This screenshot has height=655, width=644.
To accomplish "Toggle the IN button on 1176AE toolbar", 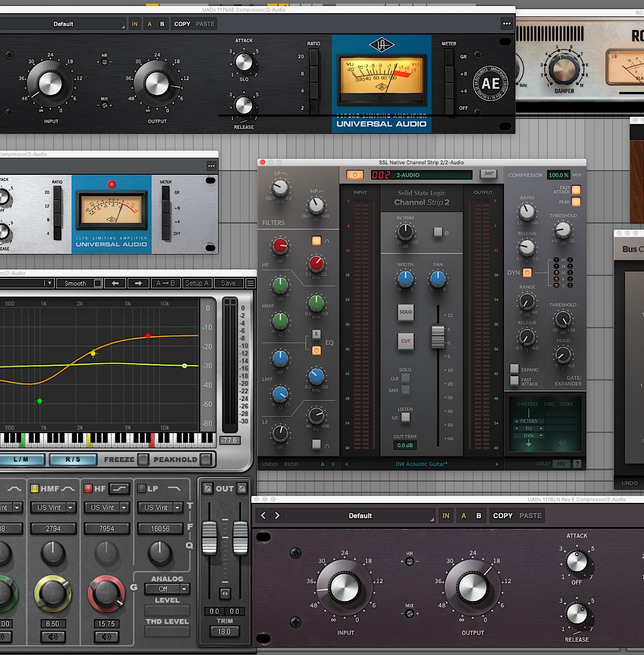I will 135,24.
